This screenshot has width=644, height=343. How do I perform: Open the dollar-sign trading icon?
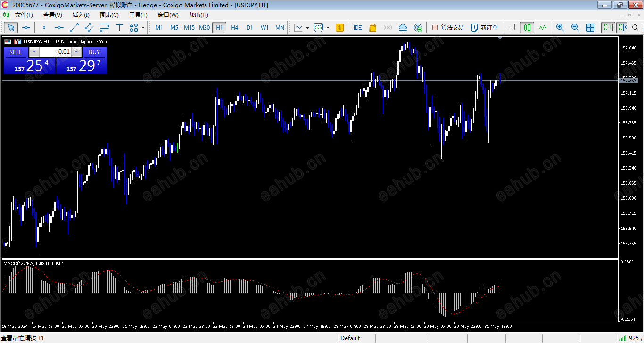[x=339, y=27]
